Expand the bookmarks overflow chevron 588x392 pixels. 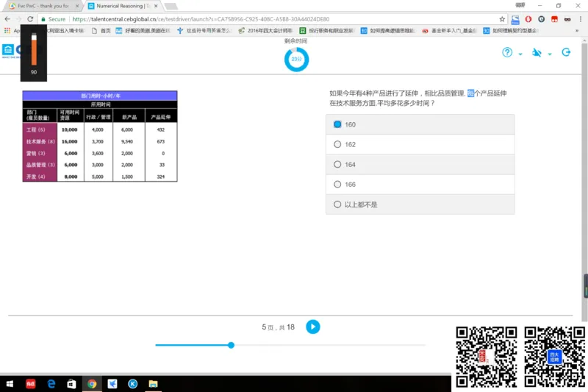click(x=577, y=31)
